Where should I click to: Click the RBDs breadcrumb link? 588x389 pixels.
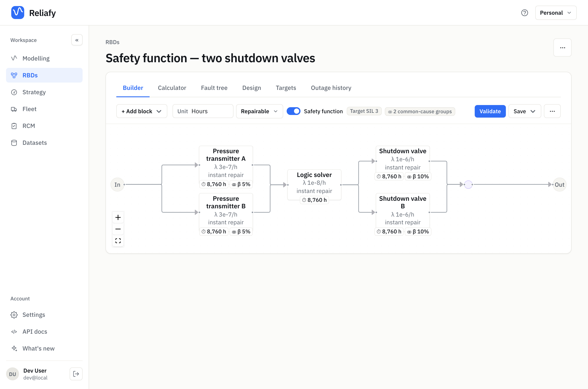[112, 42]
